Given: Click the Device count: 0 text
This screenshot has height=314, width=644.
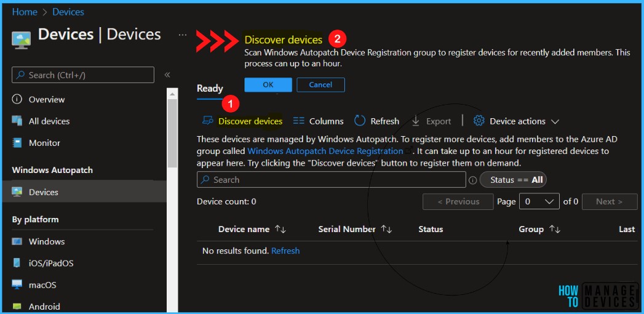Looking at the screenshot, I should pyautogui.click(x=226, y=201).
